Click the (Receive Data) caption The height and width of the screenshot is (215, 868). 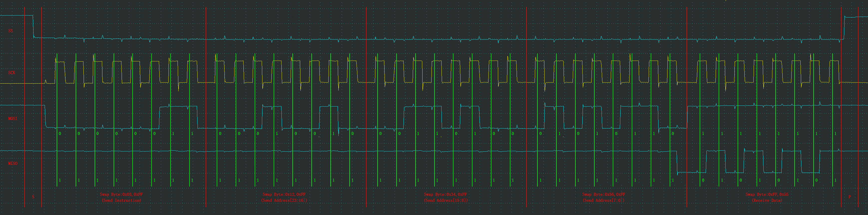767,200
